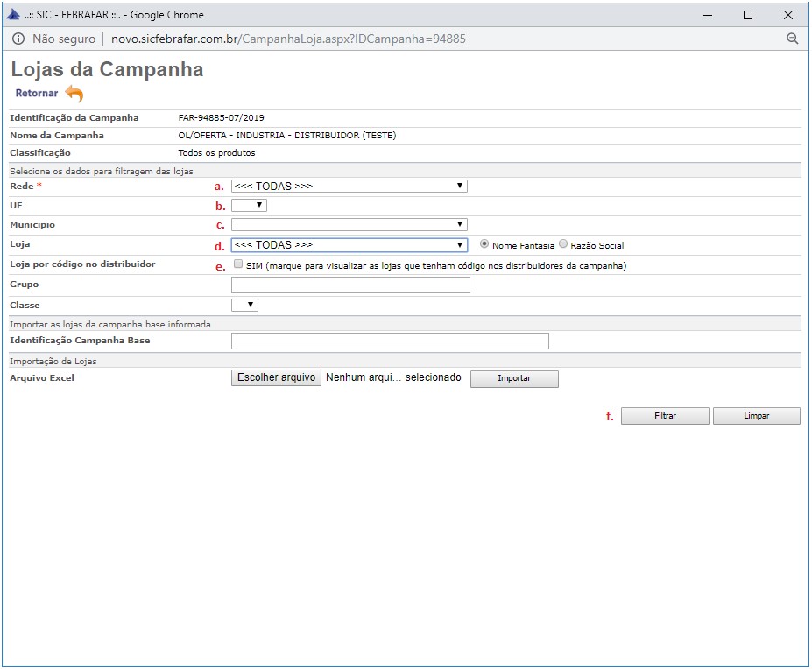Viewport: 812px width, 669px height.
Task: Click the Retornar link text
Action: click(37, 94)
